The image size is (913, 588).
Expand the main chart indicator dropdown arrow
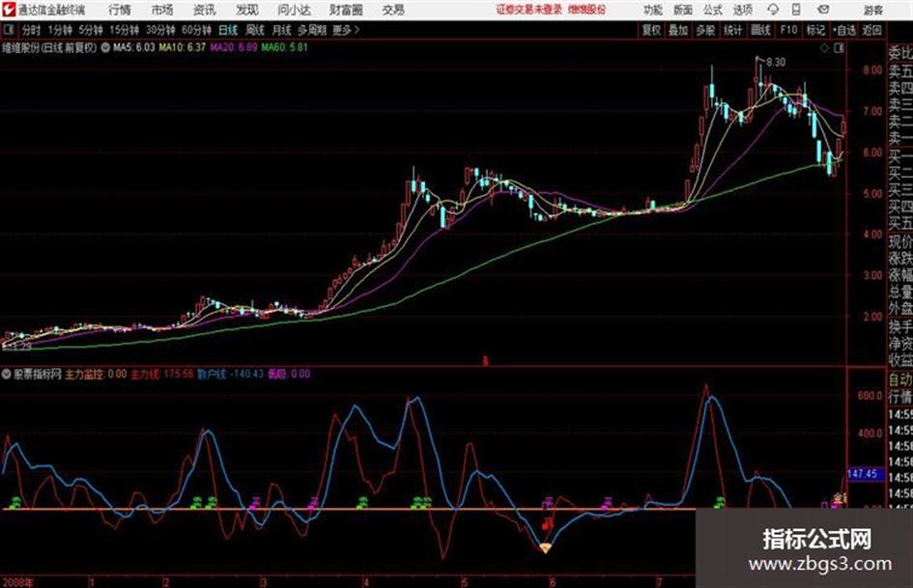pos(105,47)
